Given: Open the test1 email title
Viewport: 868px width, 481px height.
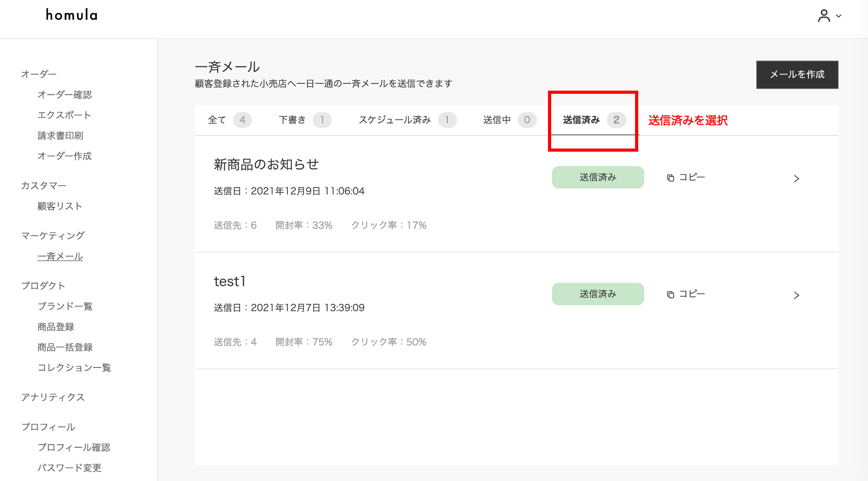Looking at the screenshot, I should [x=230, y=281].
